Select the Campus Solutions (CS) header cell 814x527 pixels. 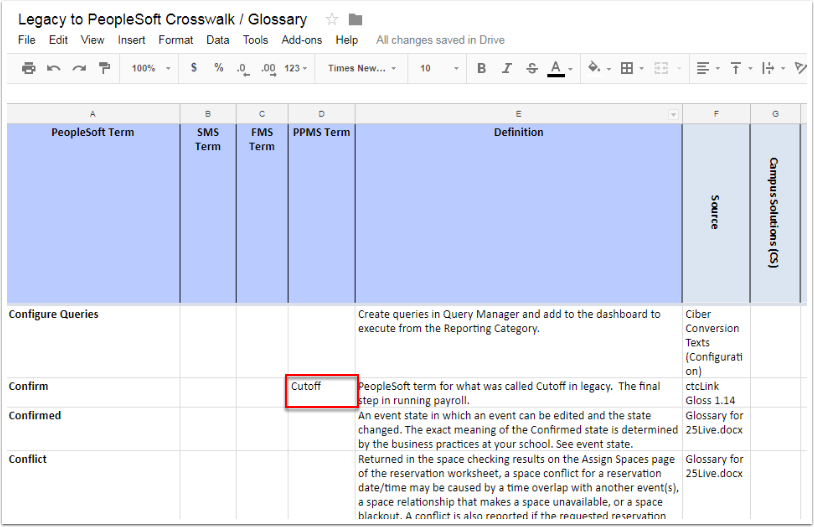coord(775,213)
